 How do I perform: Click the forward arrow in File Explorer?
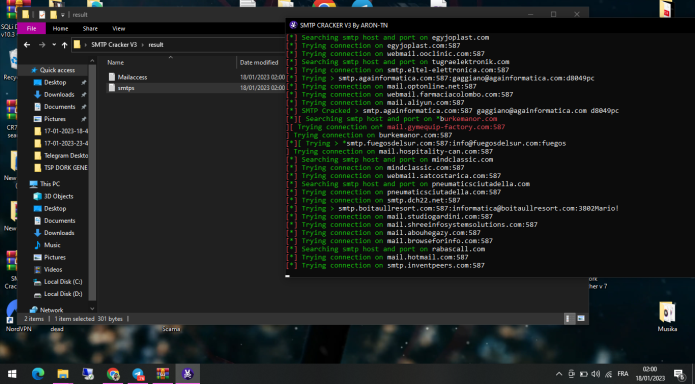(x=42, y=45)
